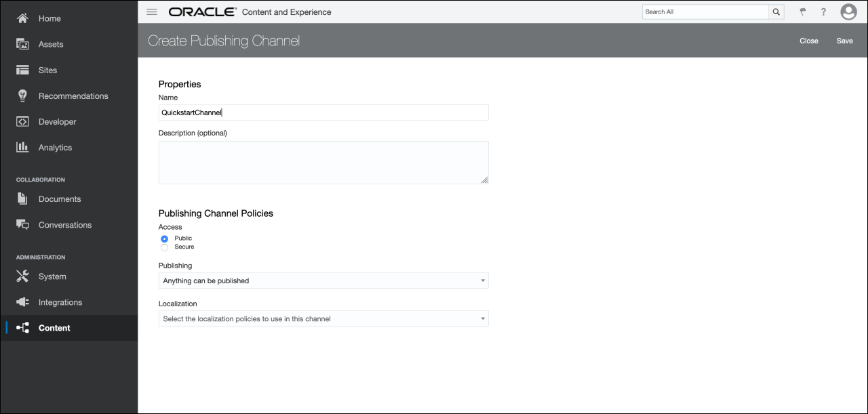Screen dimensions: 868x414
Task: Click the Oracle logo
Action: [202, 12]
